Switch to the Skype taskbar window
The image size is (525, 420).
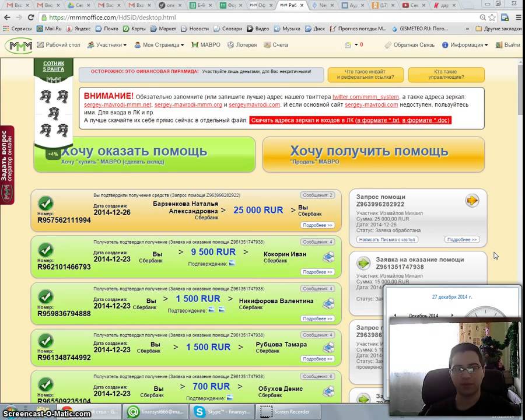tap(221, 412)
